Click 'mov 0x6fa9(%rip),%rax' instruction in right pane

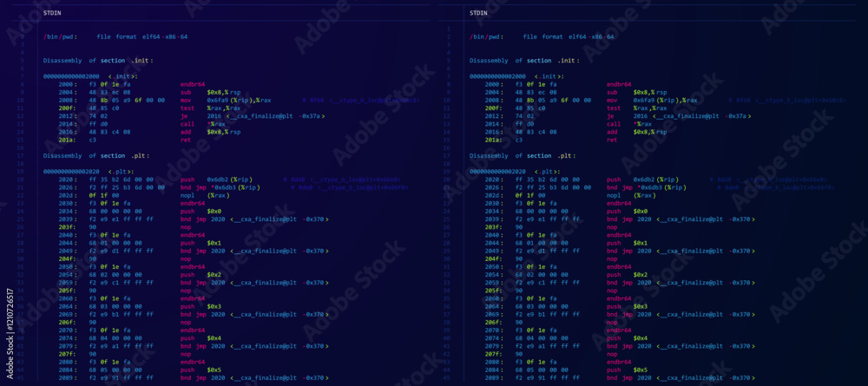click(652, 101)
